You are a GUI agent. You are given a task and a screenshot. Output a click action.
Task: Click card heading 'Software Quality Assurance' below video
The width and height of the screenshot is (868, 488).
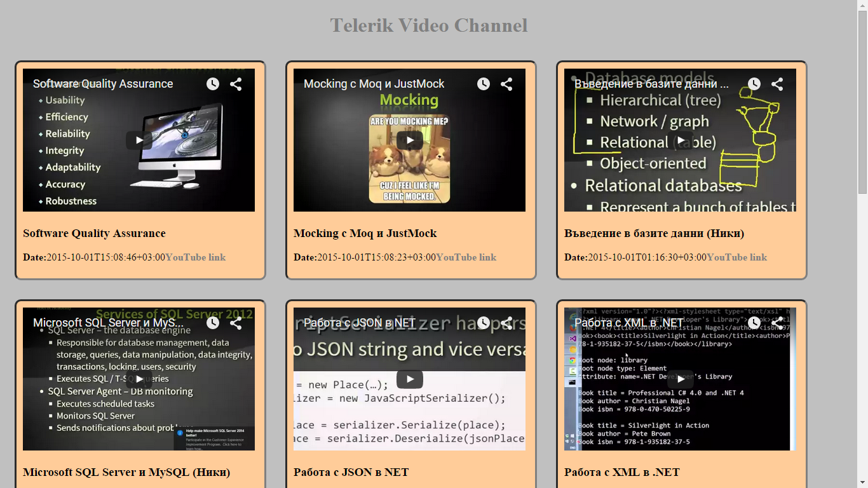tap(94, 233)
